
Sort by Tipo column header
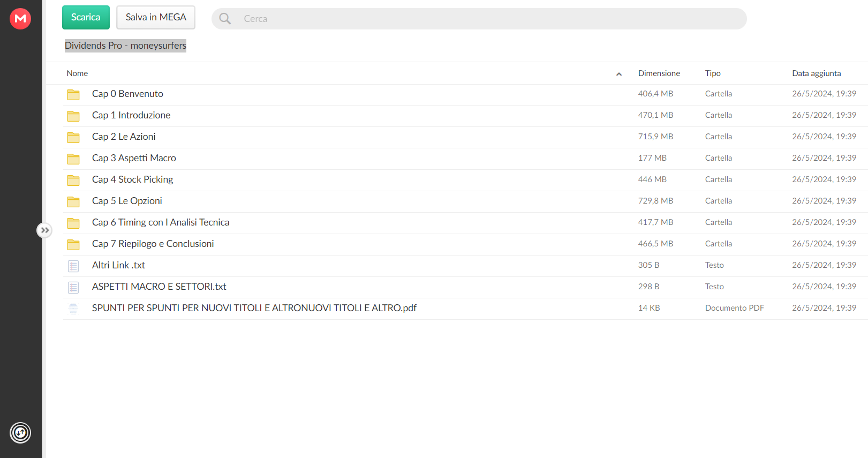click(712, 73)
